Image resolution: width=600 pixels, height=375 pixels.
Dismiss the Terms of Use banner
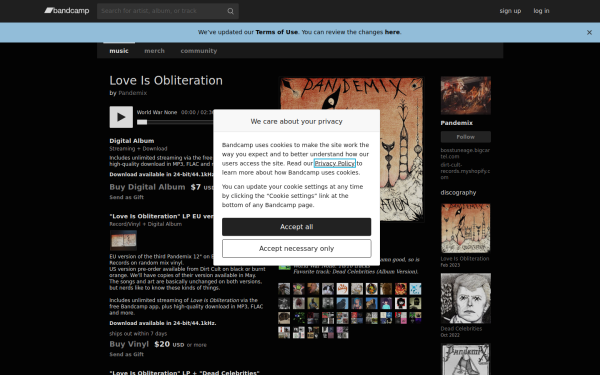589,33
